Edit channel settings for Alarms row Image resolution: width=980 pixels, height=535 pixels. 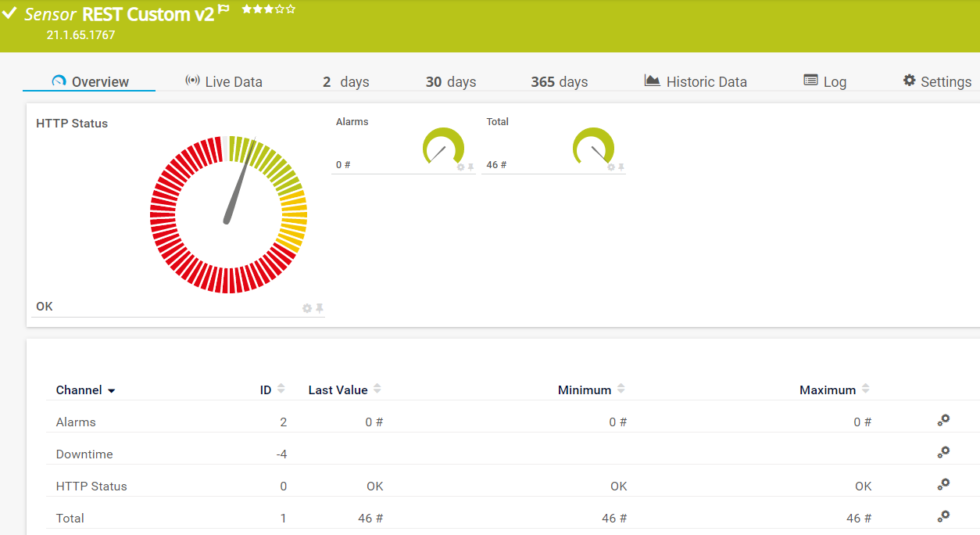pos(943,421)
